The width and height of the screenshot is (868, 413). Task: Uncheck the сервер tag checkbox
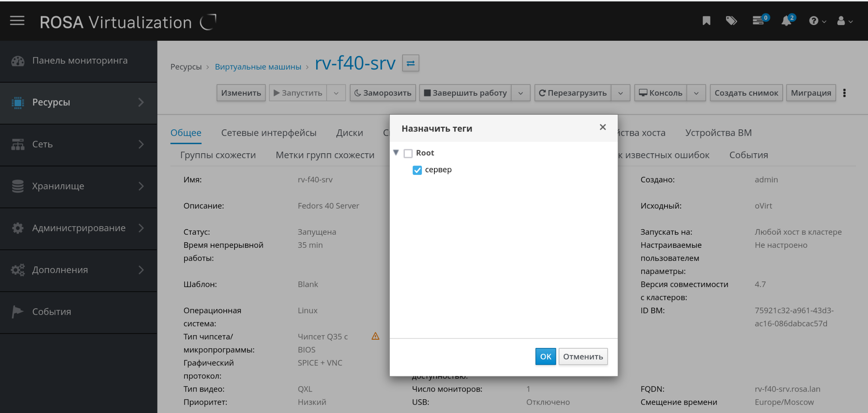tap(417, 170)
